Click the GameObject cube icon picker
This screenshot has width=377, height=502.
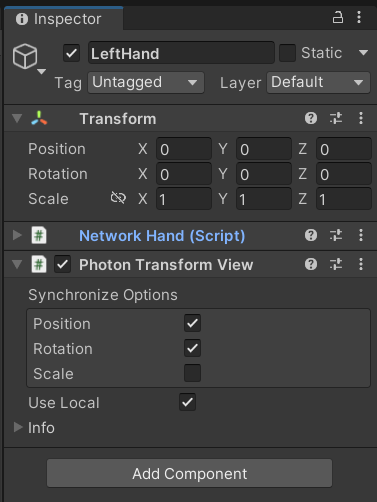click(25, 56)
